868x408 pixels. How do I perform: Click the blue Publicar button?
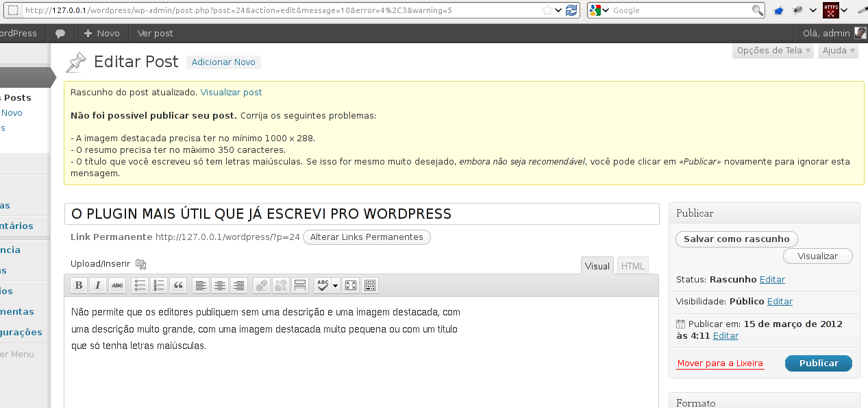[x=819, y=363]
